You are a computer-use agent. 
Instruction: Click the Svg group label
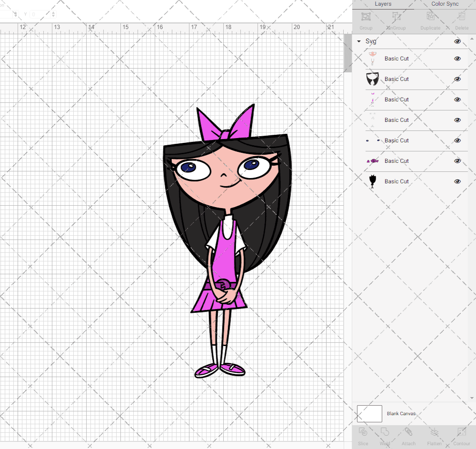371,41
